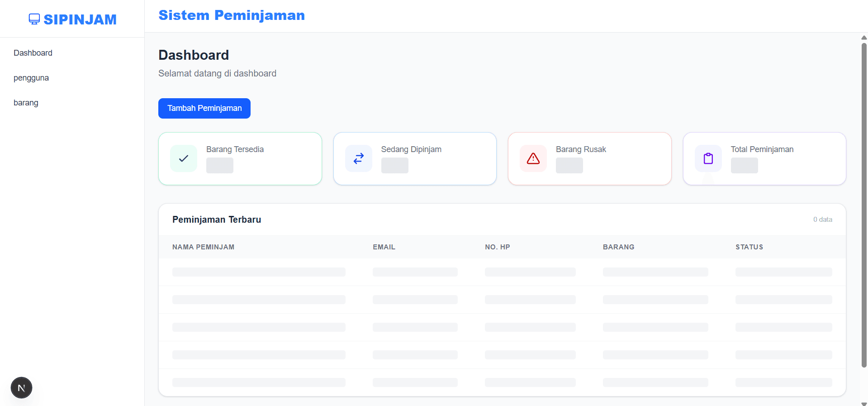This screenshot has width=868, height=406.
Task: Click the STATUS column header
Action: (x=749, y=247)
